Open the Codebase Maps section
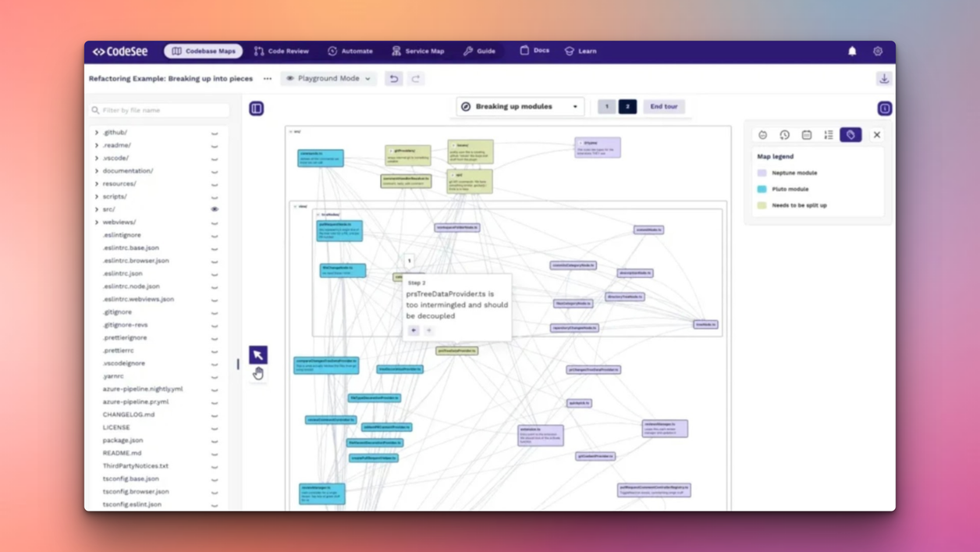Screen dimensions: 980x552 (203, 50)
